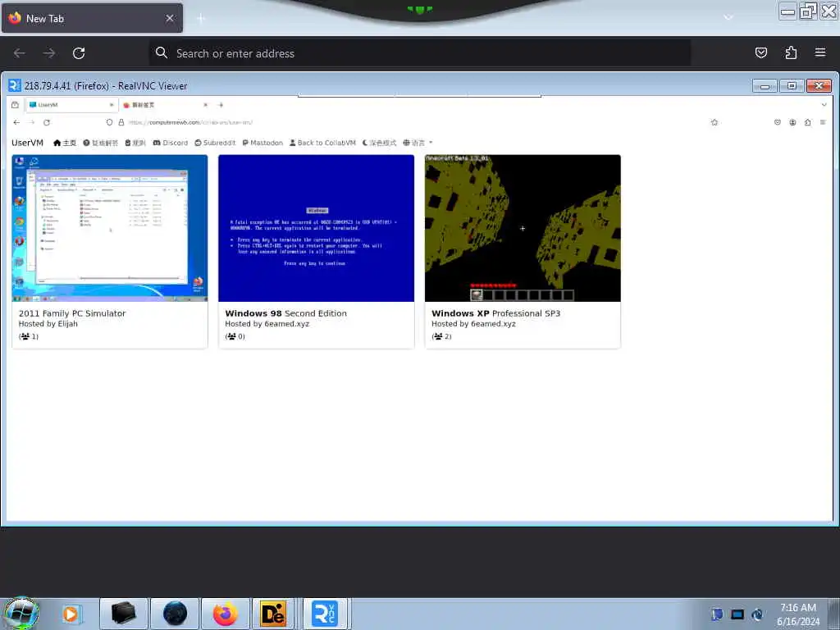Go back in outer Firefox toolbar

point(20,53)
